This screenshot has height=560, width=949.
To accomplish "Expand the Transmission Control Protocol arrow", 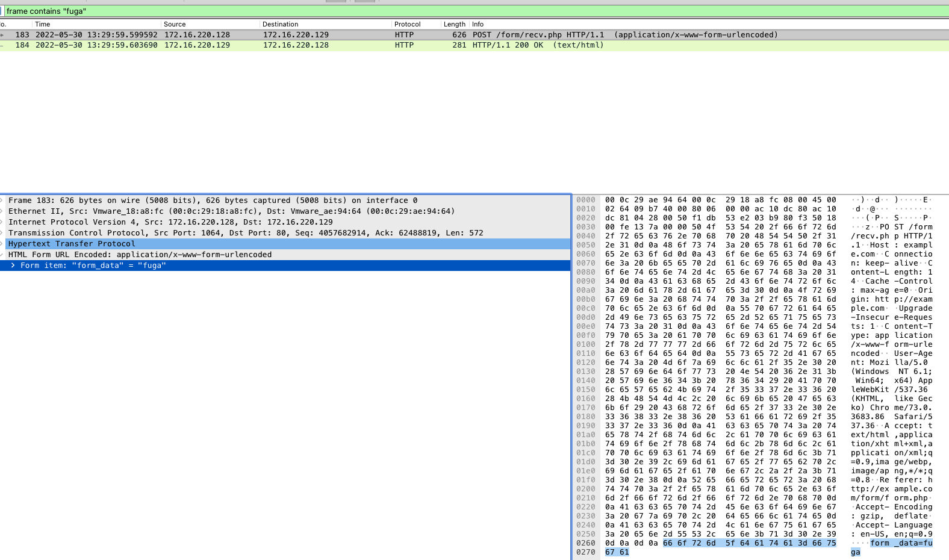I will pyautogui.click(x=2, y=233).
